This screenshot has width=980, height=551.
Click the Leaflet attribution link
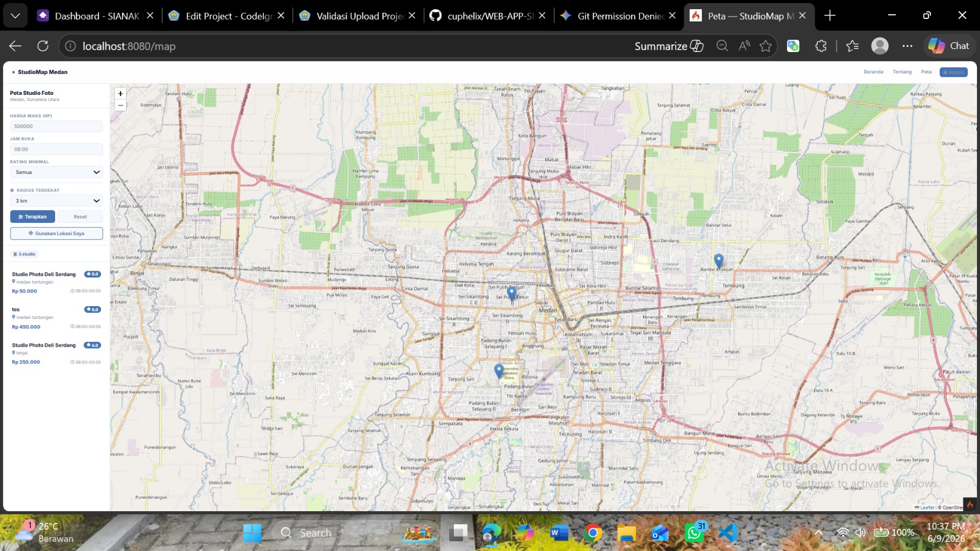pyautogui.click(x=925, y=508)
